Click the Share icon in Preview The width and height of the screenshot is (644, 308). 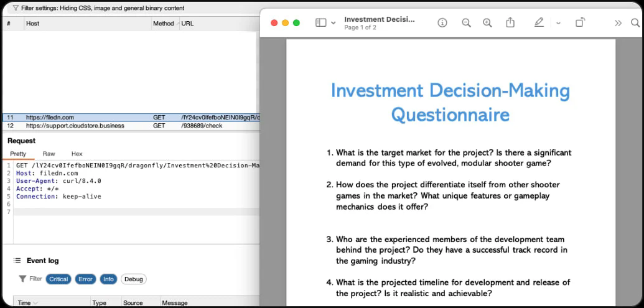[510, 22]
